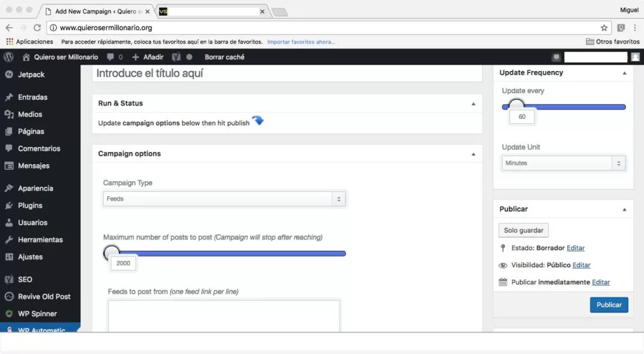Click the Solo guardar button
The width and height of the screenshot is (644, 354).
coord(523,230)
